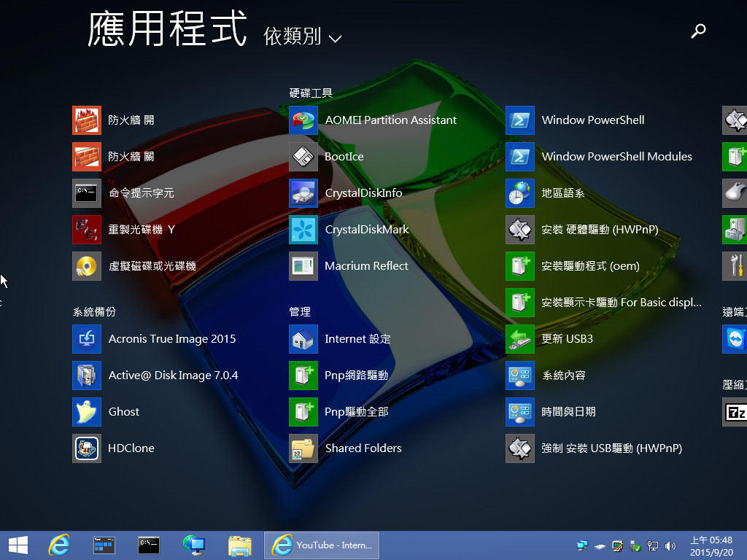This screenshot has height=560, width=747.
Task: Launch Active@ Disk Image 7.0.4 icon
Action: click(x=87, y=376)
